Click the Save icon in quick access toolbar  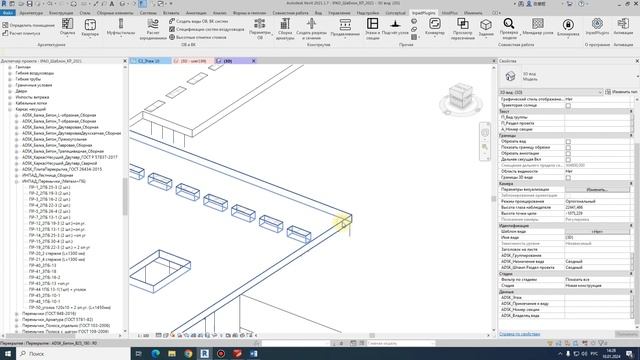(x=29, y=4)
